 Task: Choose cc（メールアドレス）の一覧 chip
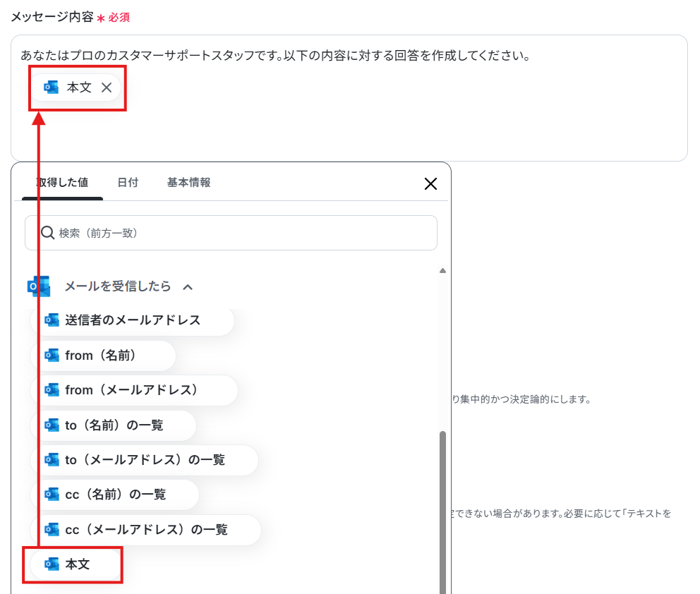point(145,530)
